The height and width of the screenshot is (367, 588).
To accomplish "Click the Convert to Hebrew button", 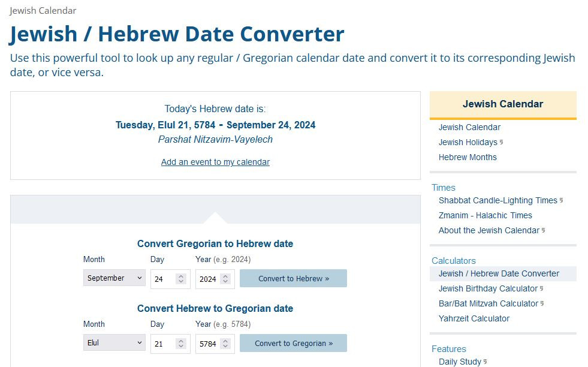I will (x=293, y=278).
